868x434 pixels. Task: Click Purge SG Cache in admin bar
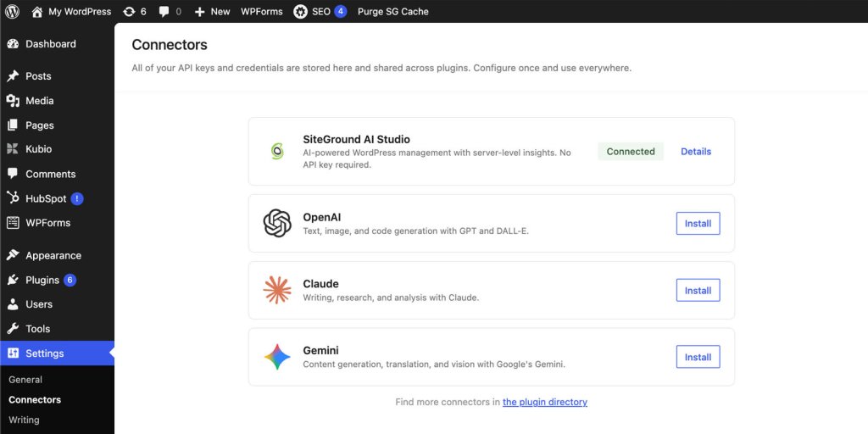coord(392,12)
